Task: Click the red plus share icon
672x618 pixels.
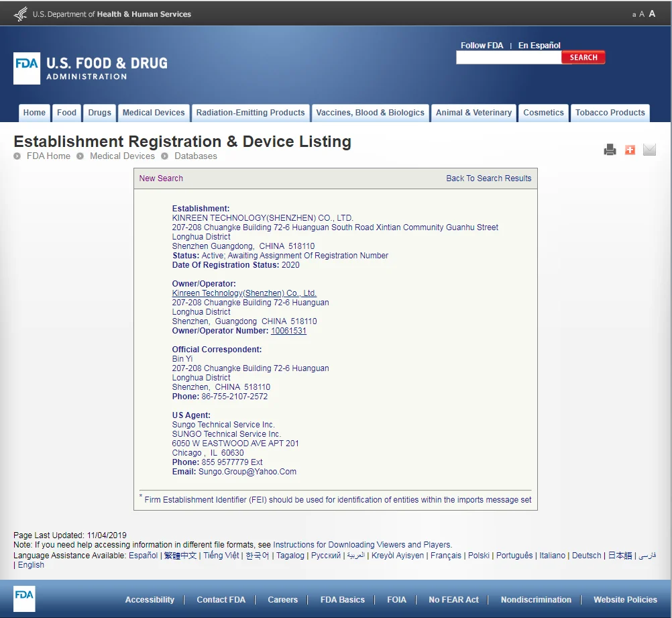Action: pos(630,150)
